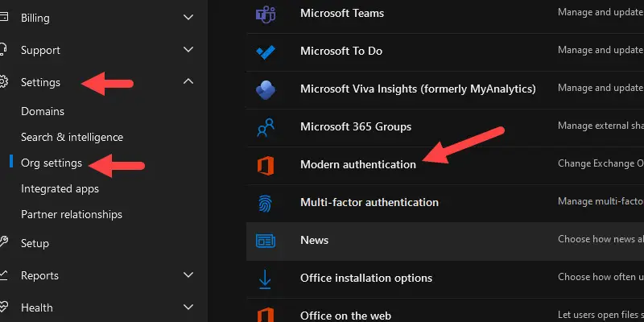Image resolution: width=644 pixels, height=322 pixels.
Task: Expand the Reports section chevron
Action: [188, 275]
